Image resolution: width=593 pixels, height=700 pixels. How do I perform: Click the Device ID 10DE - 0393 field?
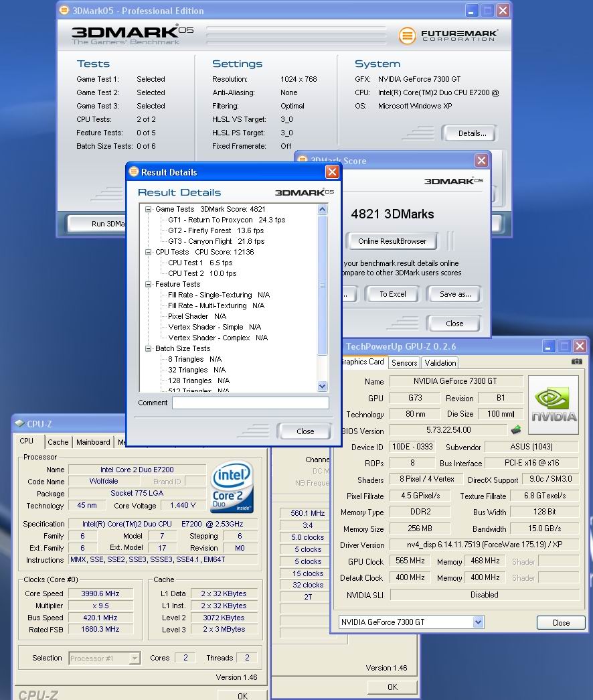pos(412,446)
